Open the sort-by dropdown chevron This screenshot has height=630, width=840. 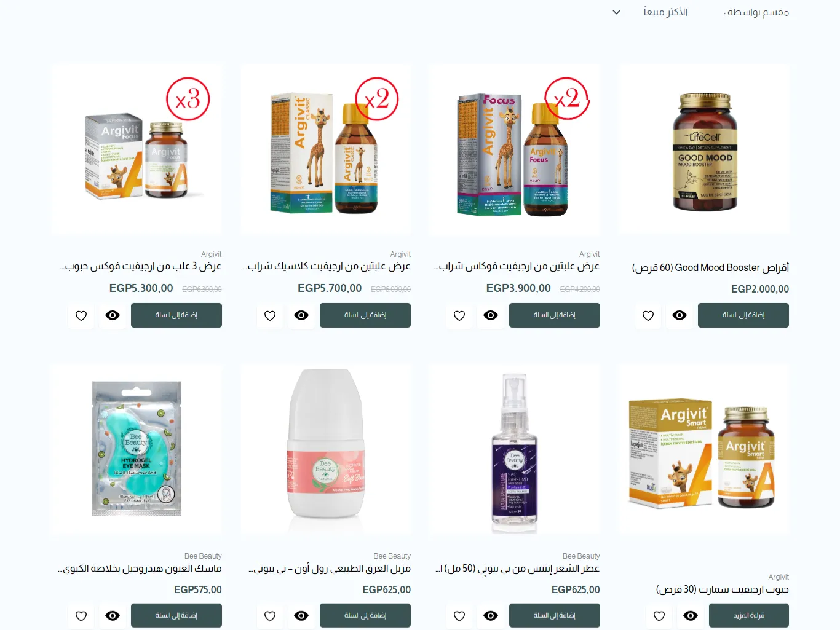616,12
